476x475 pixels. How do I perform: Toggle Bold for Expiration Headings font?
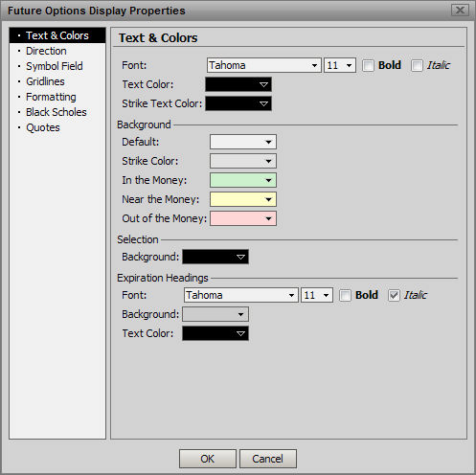(x=345, y=295)
